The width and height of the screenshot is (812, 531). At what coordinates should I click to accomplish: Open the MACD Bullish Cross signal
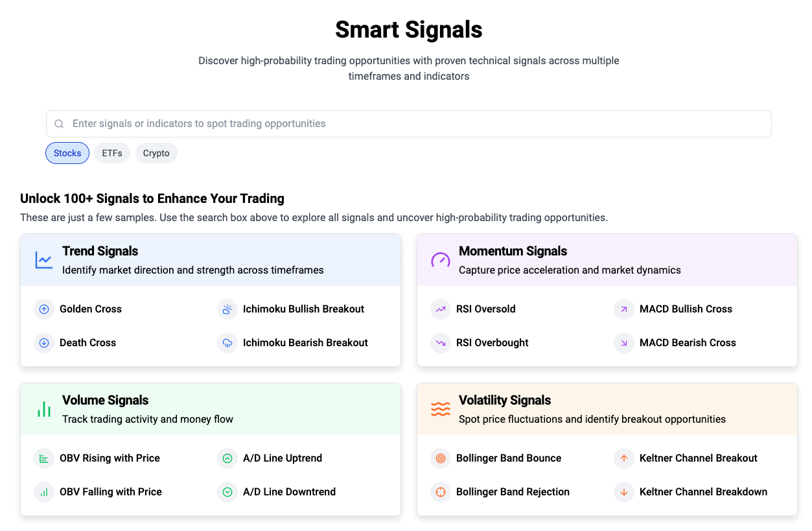(x=686, y=309)
